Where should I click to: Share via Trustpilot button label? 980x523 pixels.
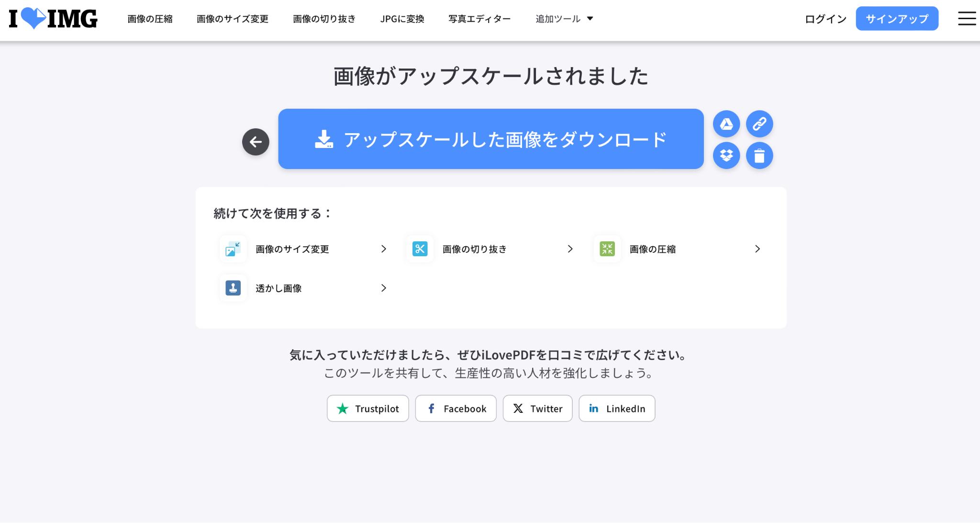[377, 409]
